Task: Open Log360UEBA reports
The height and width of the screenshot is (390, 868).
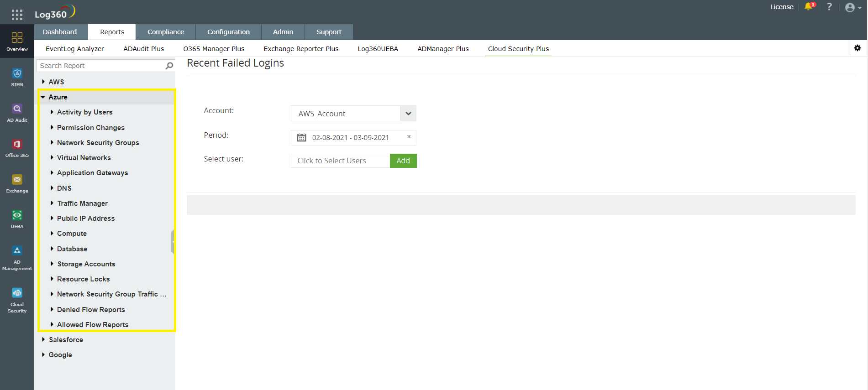Action: [x=378, y=49]
